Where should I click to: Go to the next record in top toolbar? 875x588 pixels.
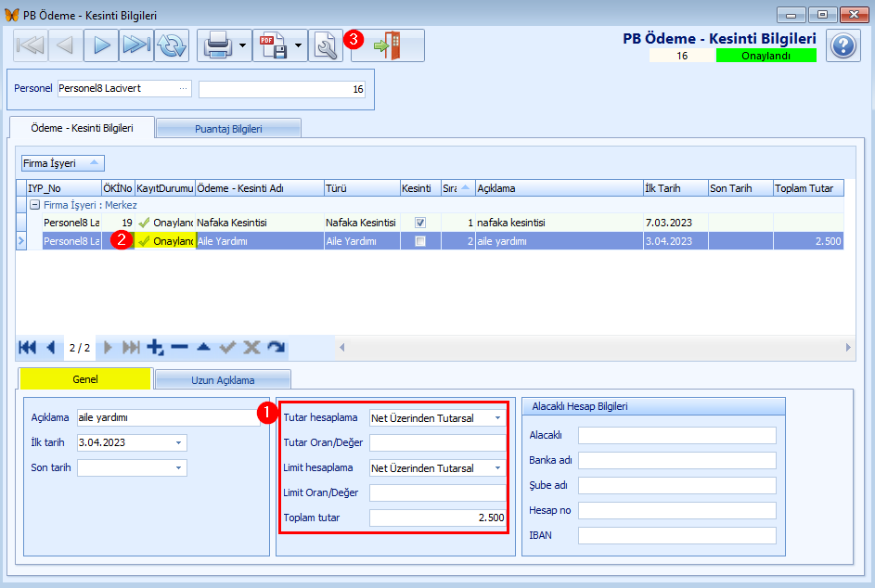click(101, 45)
